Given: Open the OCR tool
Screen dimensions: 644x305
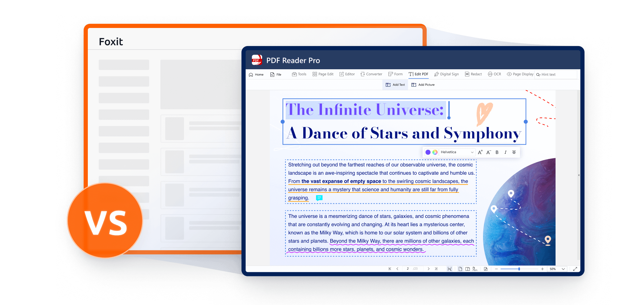Looking at the screenshot, I should point(494,74).
